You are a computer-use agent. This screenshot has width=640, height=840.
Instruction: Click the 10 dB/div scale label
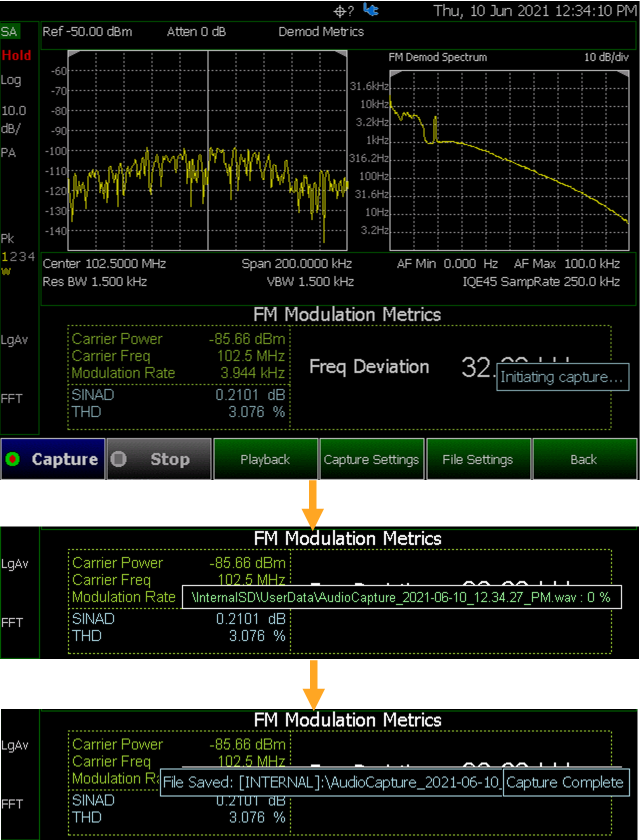[x=606, y=57]
